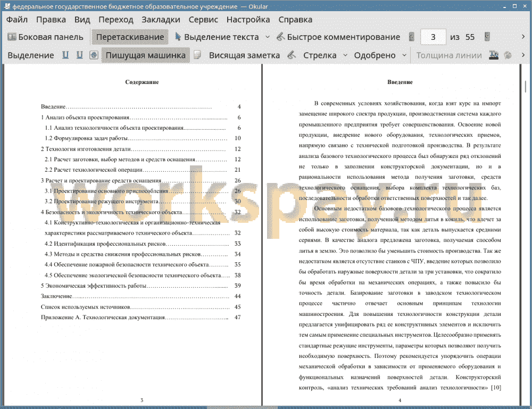
Task: Open the Вид menu
Action: coord(82,20)
